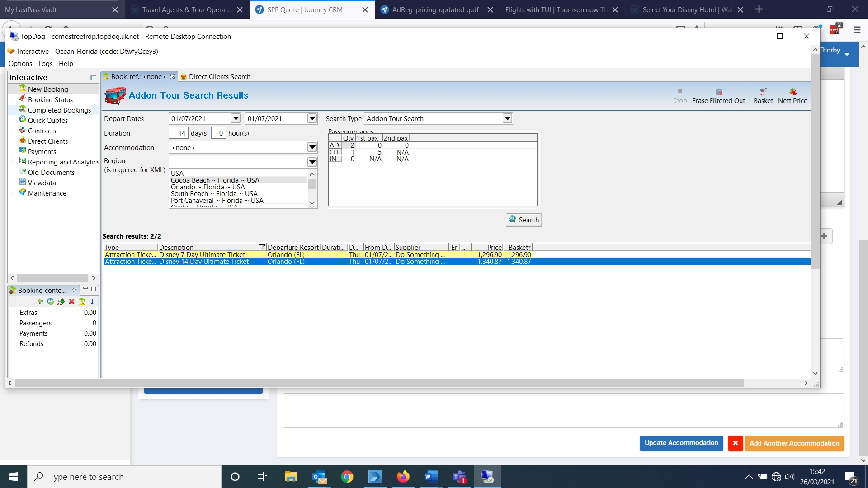Image resolution: width=868 pixels, height=488 pixels.
Task: Open the Search Type dropdown
Action: (x=507, y=118)
